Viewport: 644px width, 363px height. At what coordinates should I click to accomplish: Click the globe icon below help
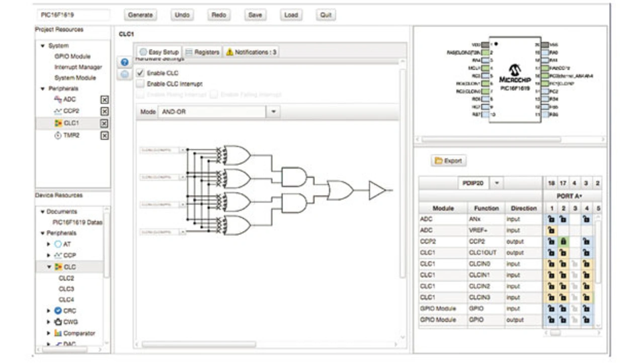point(124,75)
